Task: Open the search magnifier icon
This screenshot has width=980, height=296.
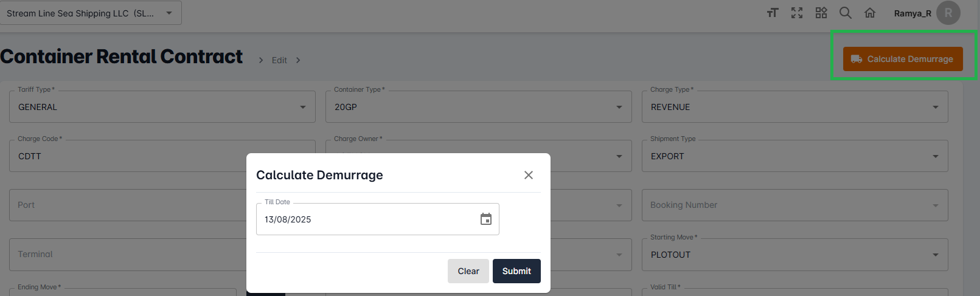Action: pyautogui.click(x=846, y=13)
